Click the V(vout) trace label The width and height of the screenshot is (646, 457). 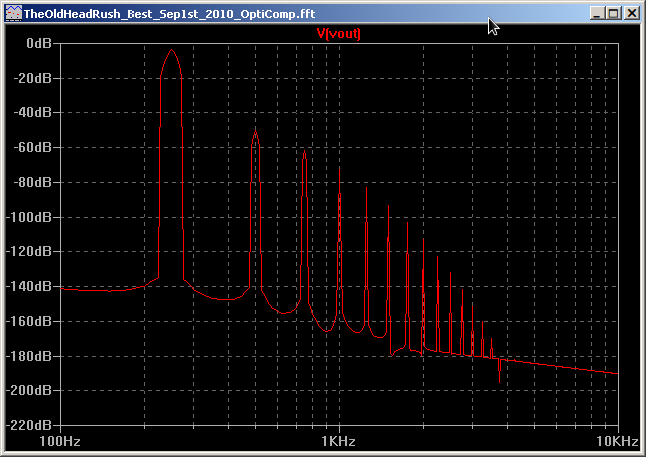pos(338,34)
